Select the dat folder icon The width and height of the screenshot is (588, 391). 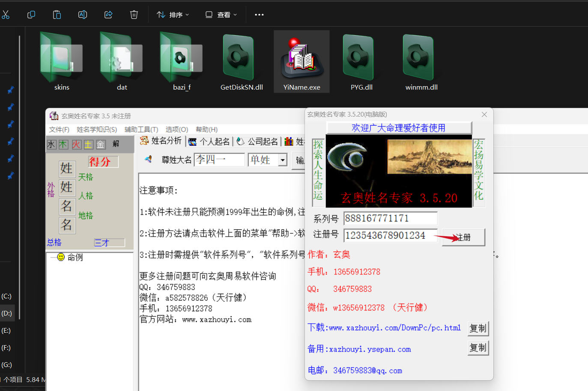(121, 58)
